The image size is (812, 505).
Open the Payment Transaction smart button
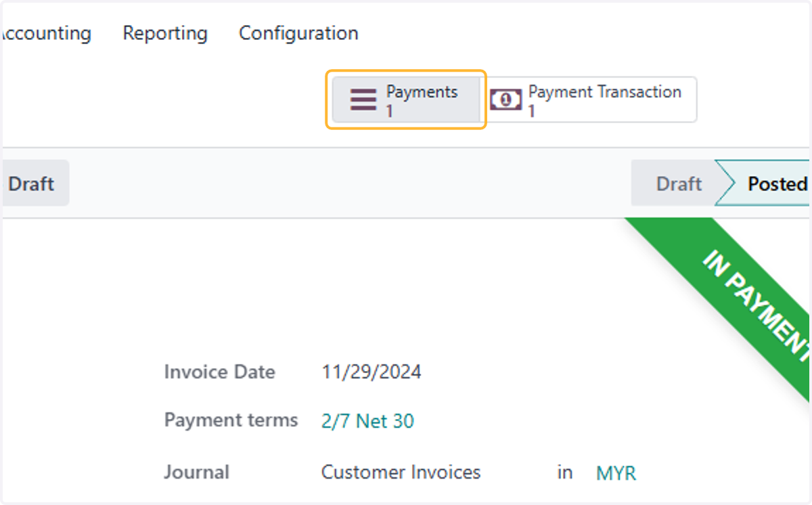589,100
